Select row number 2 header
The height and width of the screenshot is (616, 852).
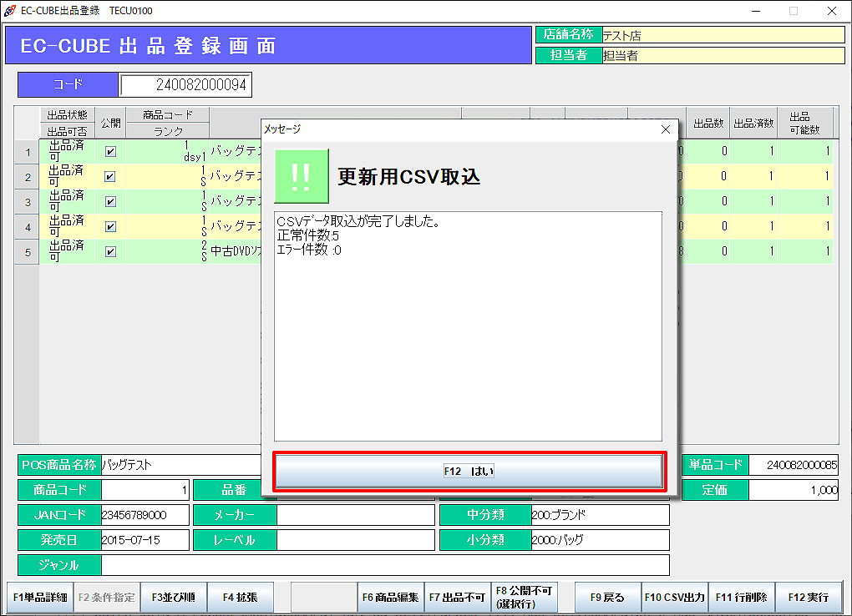[x=28, y=177]
